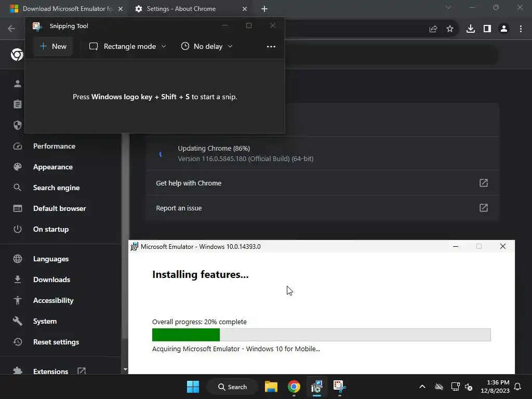Click Chrome version number text

click(245, 159)
